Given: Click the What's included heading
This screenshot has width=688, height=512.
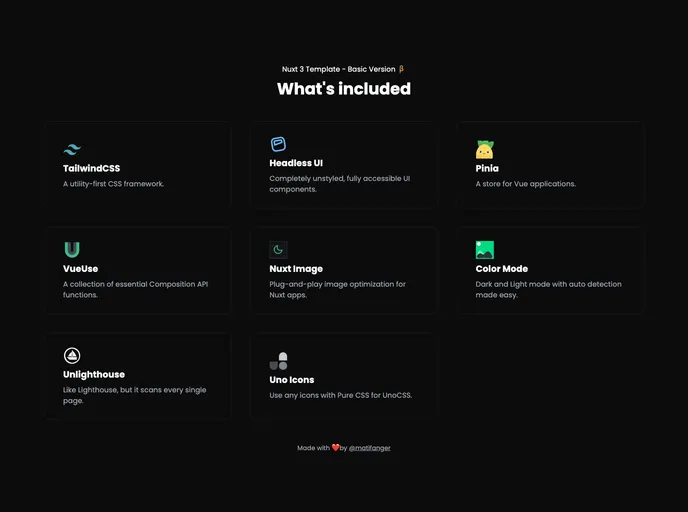Looking at the screenshot, I should tap(343, 89).
